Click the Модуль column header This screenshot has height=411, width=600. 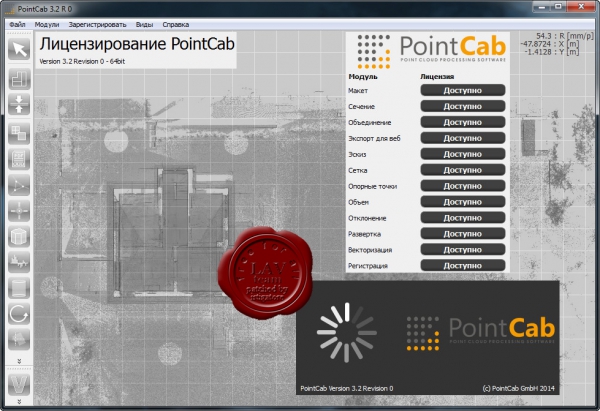coord(363,77)
